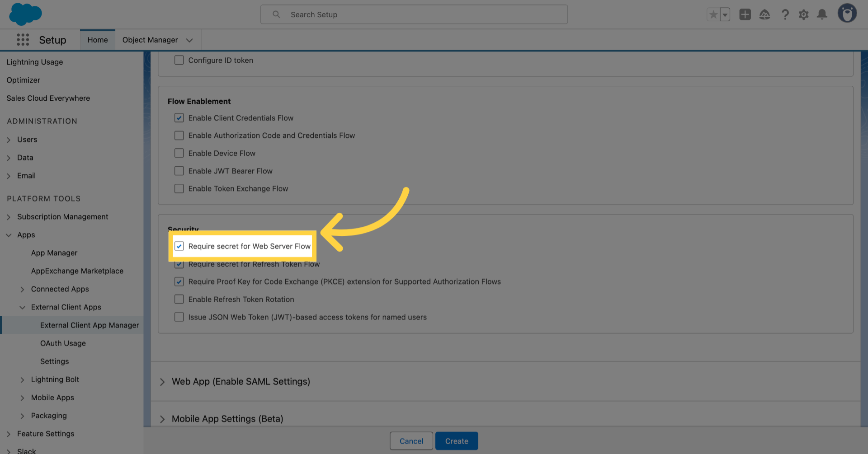This screenshot has width=868, height=454.
Task: Check Enable JWT Bearer Flow
Action: tap(179, 171)
